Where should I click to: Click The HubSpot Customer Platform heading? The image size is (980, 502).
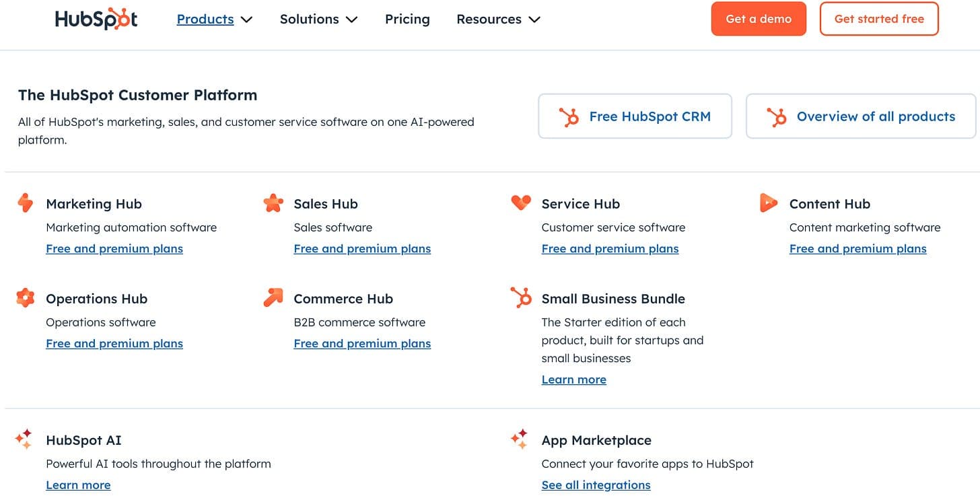tap(137, 95)
